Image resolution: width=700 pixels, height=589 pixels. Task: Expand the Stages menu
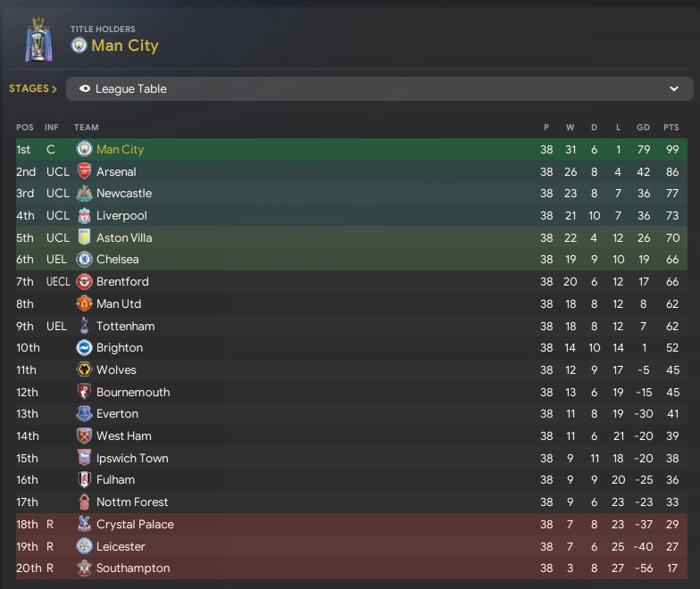pos(33,89)
